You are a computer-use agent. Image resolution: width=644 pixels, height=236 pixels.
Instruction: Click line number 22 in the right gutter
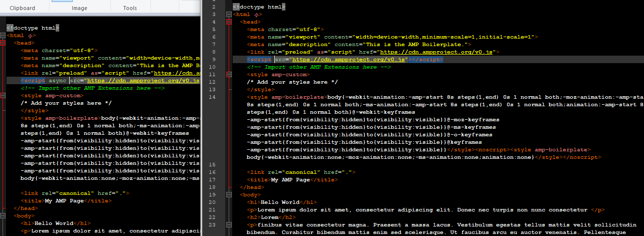coord(213,217)
